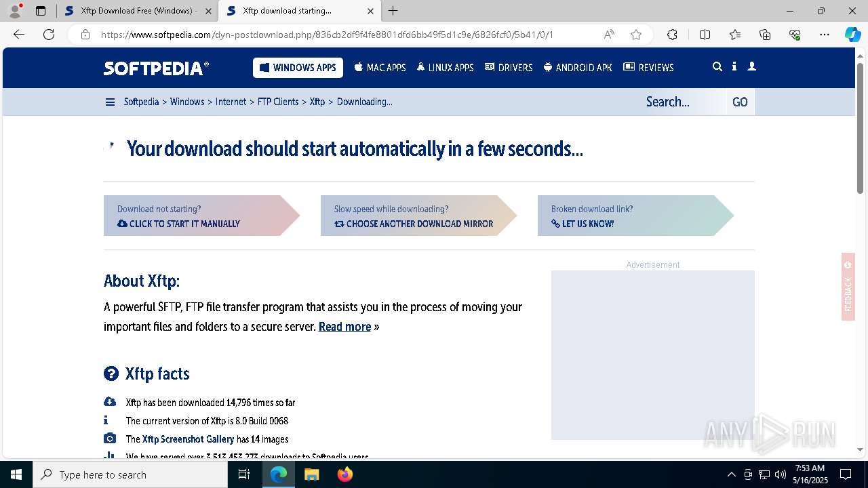Open Settings and more ellipsis

(825, 35)
